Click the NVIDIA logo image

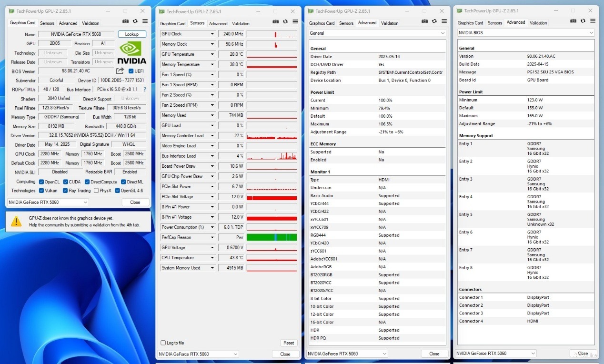(x=132, y=53)
